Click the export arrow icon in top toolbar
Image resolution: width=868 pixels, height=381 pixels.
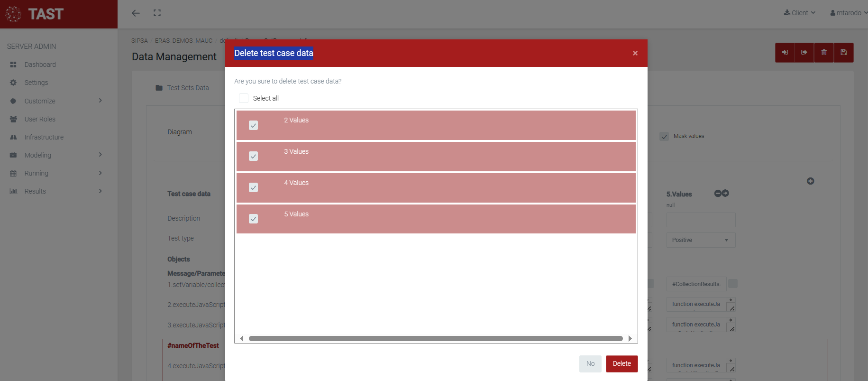point(804,53)
